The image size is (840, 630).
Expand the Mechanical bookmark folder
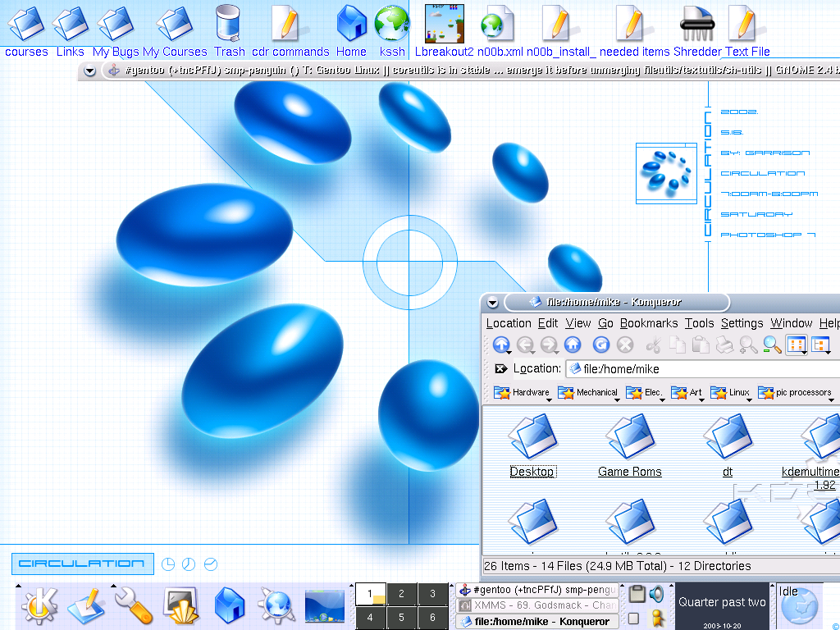(x=588, y=392)
